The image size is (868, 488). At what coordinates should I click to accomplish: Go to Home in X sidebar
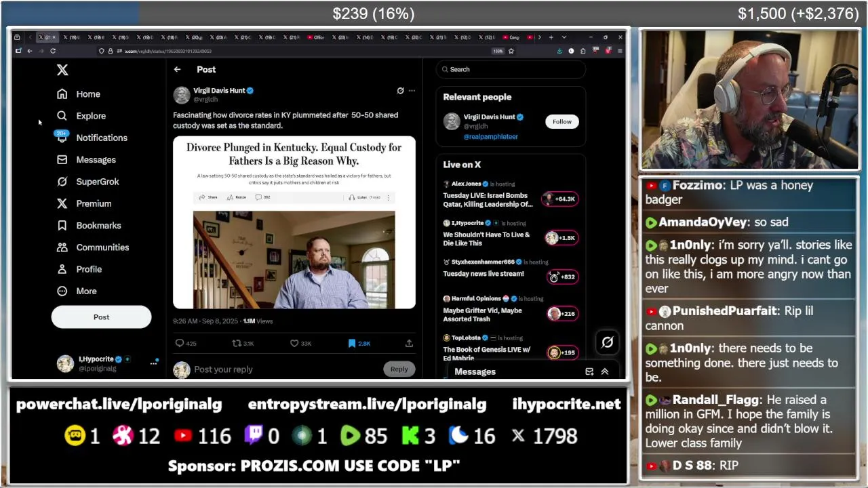(79, 94)
